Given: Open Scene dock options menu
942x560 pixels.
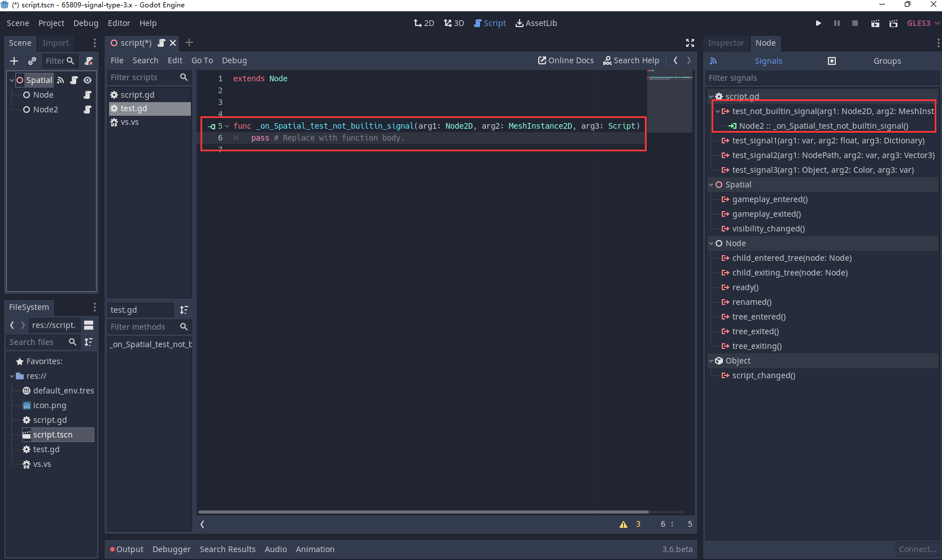Looking at the screenshot, I should [x=94, y=43].
